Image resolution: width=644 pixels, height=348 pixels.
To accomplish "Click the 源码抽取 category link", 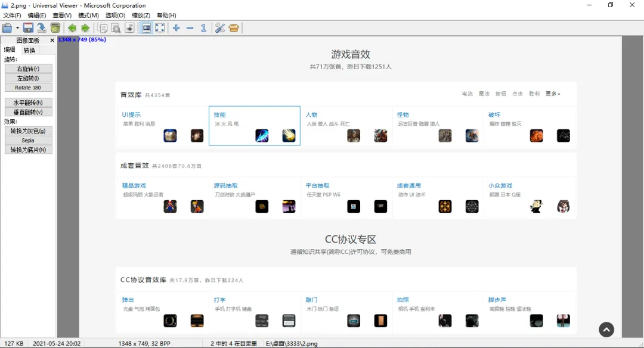I will click(x=225, y=185).
